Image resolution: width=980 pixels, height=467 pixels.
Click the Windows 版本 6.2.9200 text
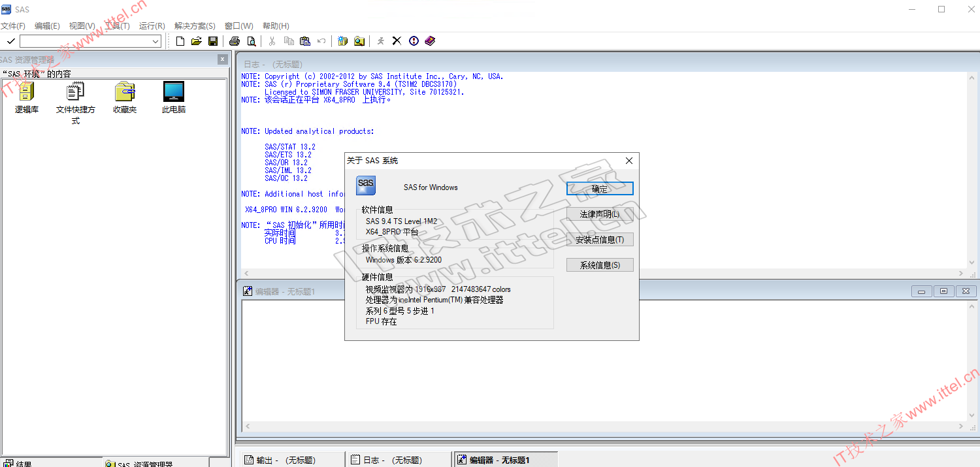coord(404,260)
